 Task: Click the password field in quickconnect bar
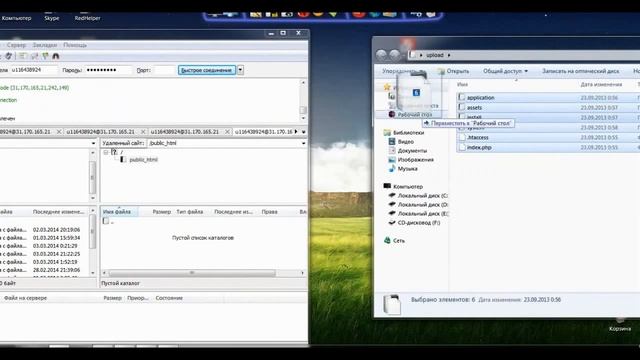click(109, 70)
